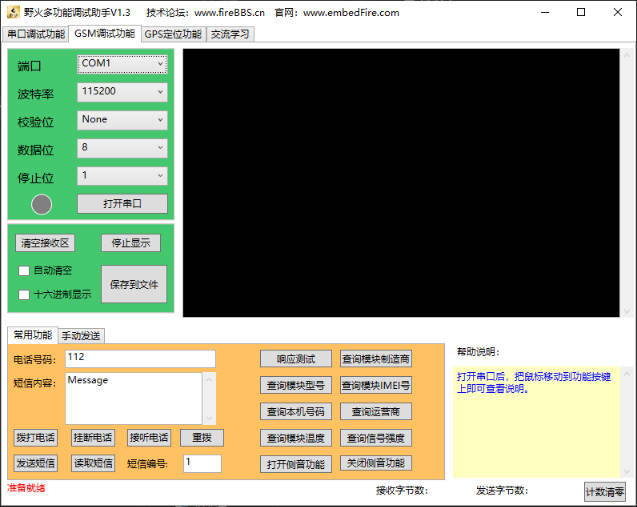This screenshot has height=507, width=637.
Task: Click the 短信编号 input field
Action: [x=202, y=464]
